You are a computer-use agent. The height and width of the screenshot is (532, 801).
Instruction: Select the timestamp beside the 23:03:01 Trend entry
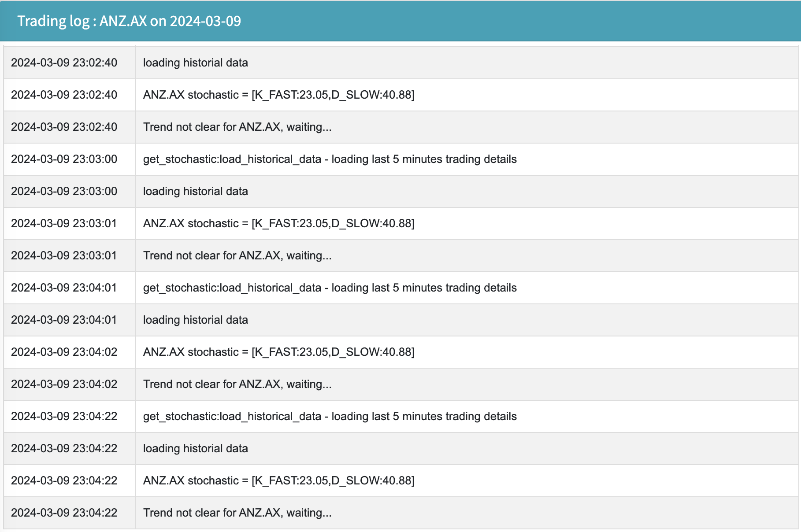[x=64, y=255]
